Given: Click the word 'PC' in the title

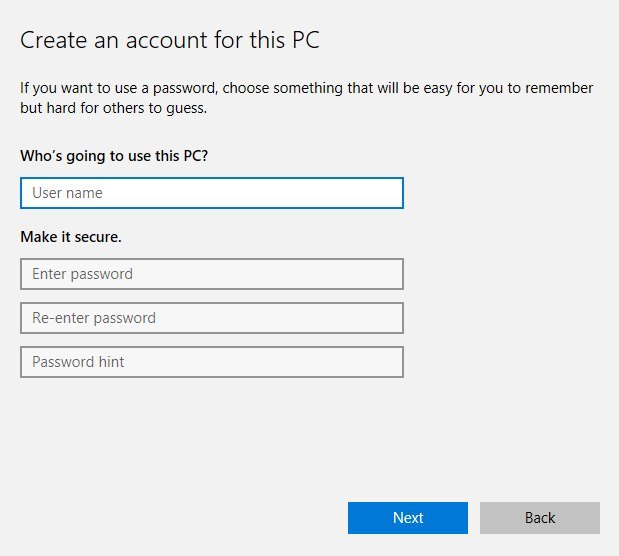Looking at the screenshot, I should [306, 40].
